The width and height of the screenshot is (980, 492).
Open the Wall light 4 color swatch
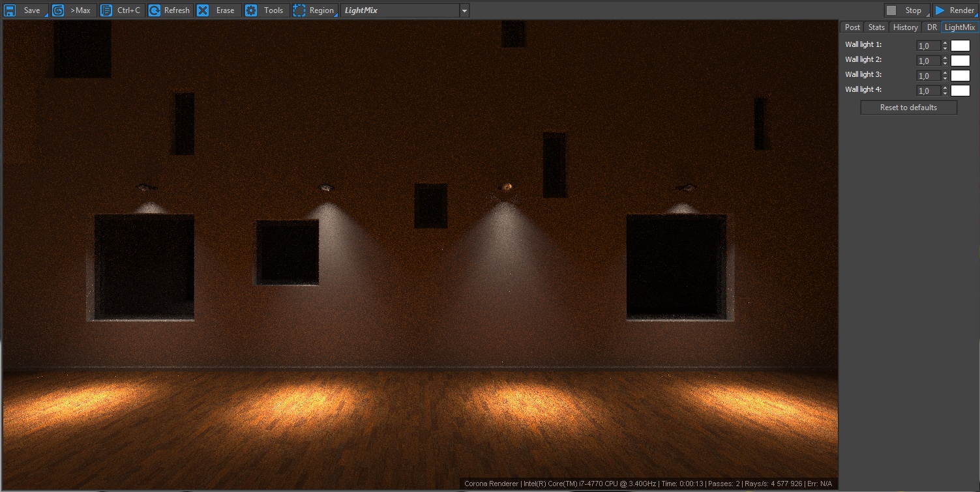960,91
